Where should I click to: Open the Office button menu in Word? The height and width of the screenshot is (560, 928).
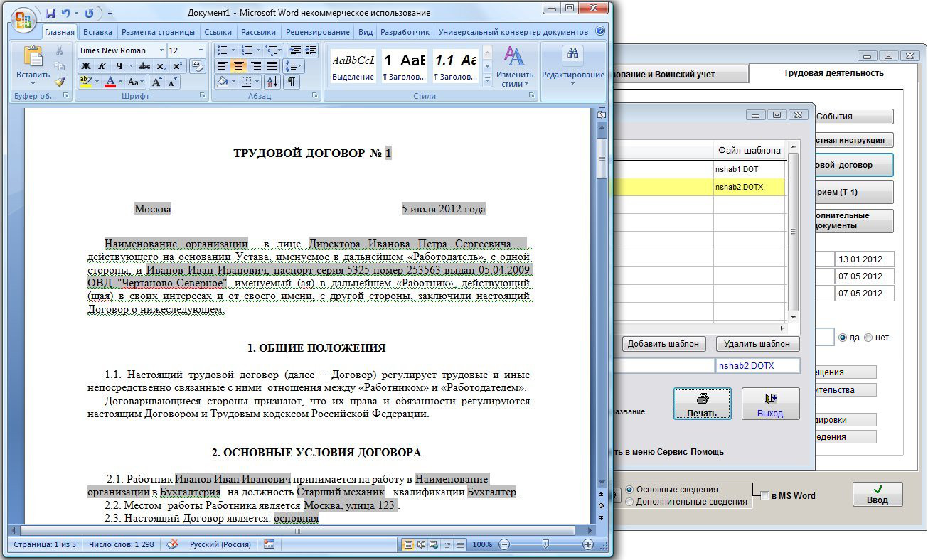click(x=23, y=19)
